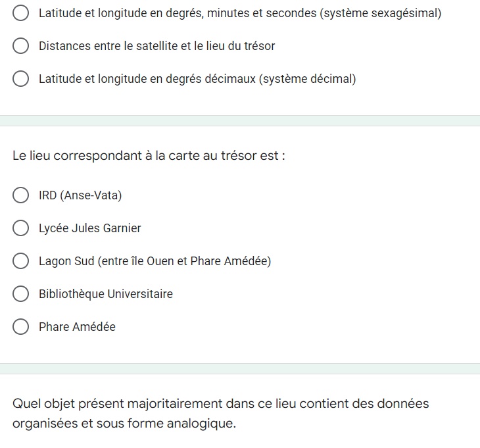Choose the satellite distances radio button
This screenshot has width=480, height=448.
click(x=21, y=46)
